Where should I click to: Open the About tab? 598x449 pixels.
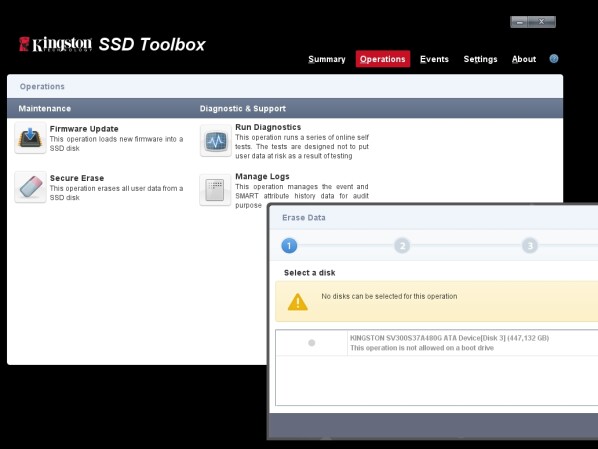click(x=524, y=59)
